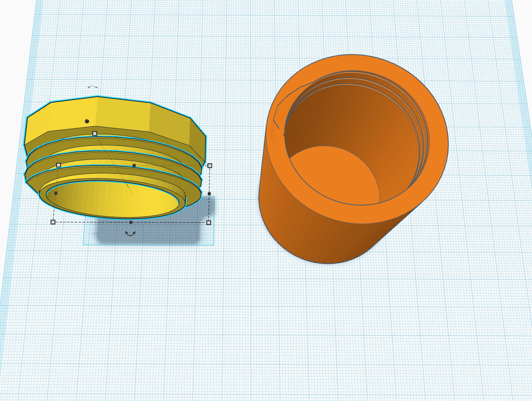This screenshot has height=401, width=532.
Task: Click the front-left white corner scale handle
Action: tap(52, 222)
